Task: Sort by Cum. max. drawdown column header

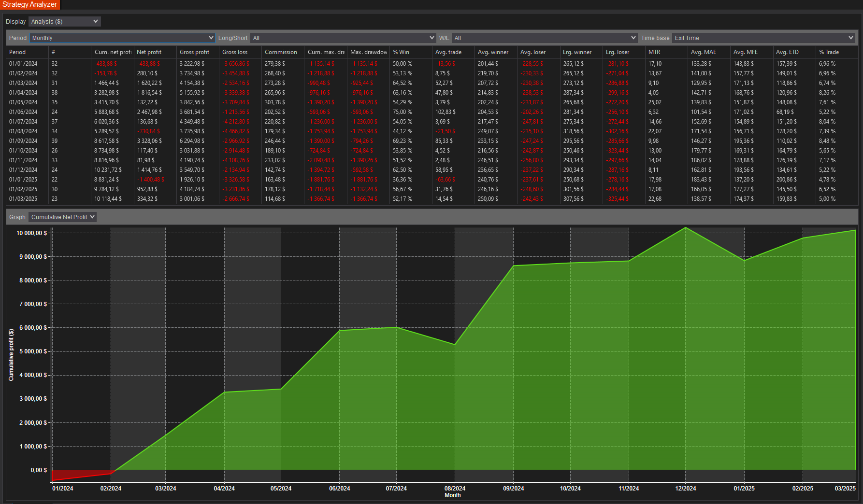Action: [x=325, y=52]
